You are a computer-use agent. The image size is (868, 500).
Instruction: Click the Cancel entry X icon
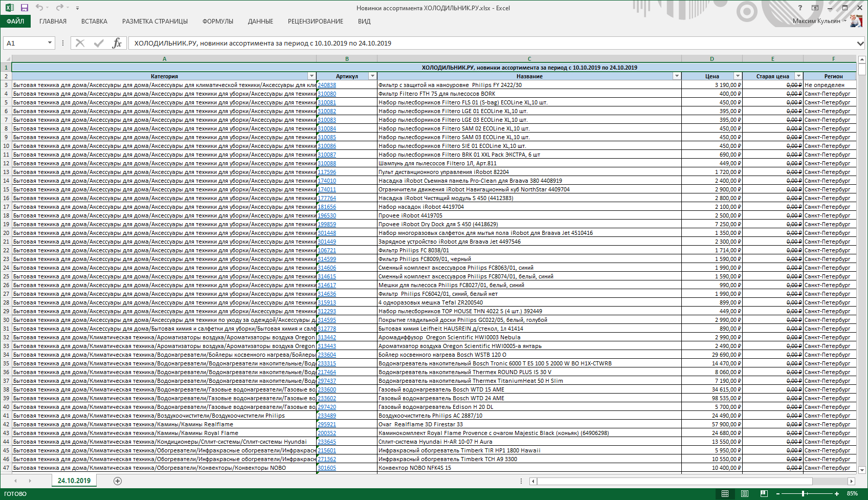coord(80,43)
